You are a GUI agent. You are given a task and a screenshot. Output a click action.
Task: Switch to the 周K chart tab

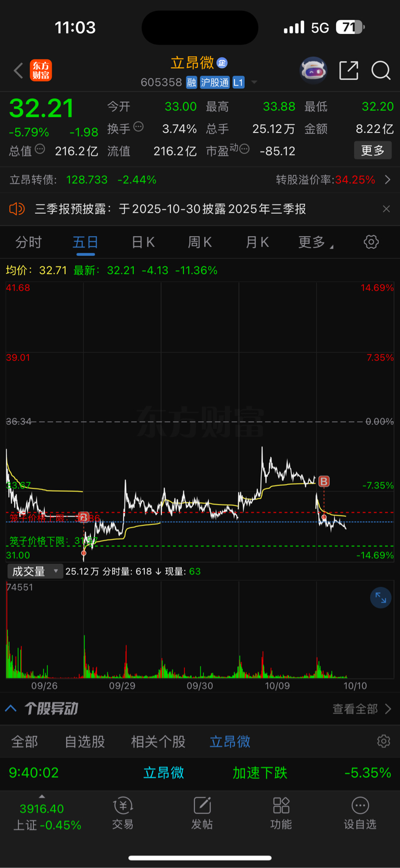(200, 242)
